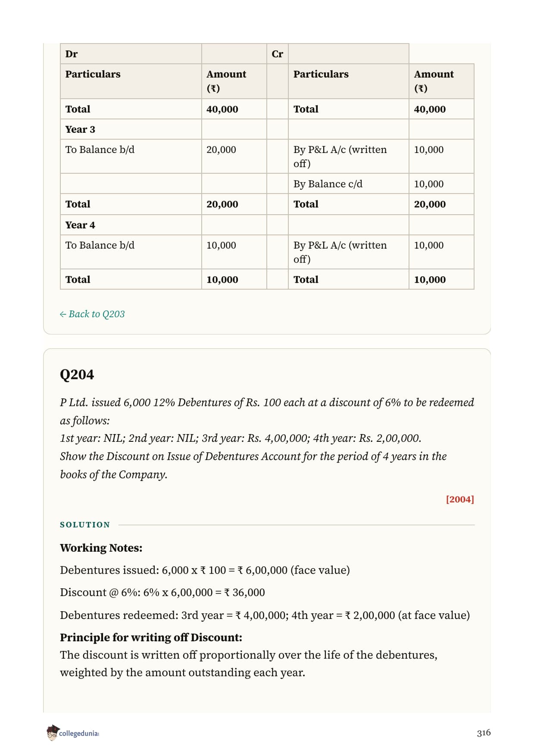Select the Year 4 row header
Viewport: 534px width, 756px height.
80,225
